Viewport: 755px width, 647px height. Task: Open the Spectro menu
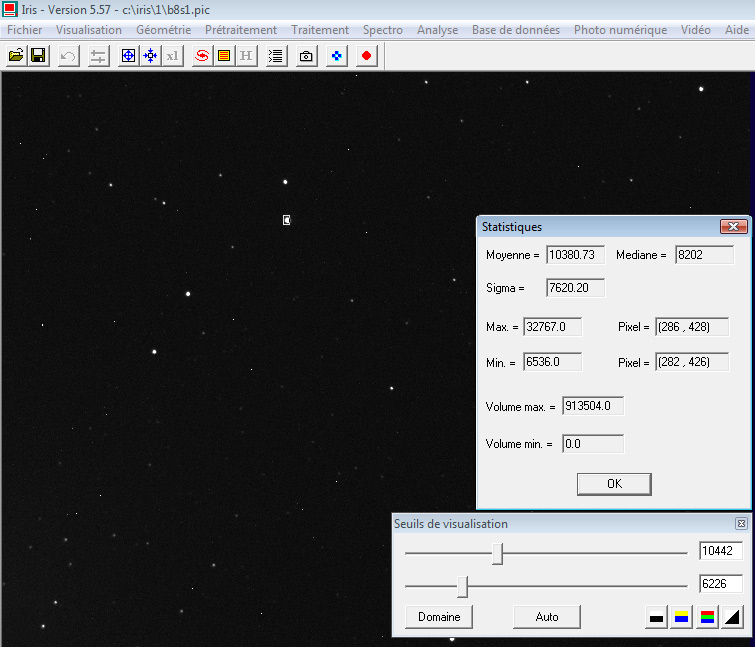coord(383,30)
